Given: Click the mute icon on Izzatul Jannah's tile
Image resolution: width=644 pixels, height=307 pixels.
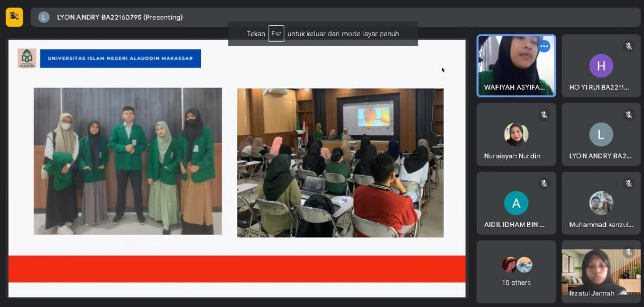Looking at the screenshot, I should (628, 252).
